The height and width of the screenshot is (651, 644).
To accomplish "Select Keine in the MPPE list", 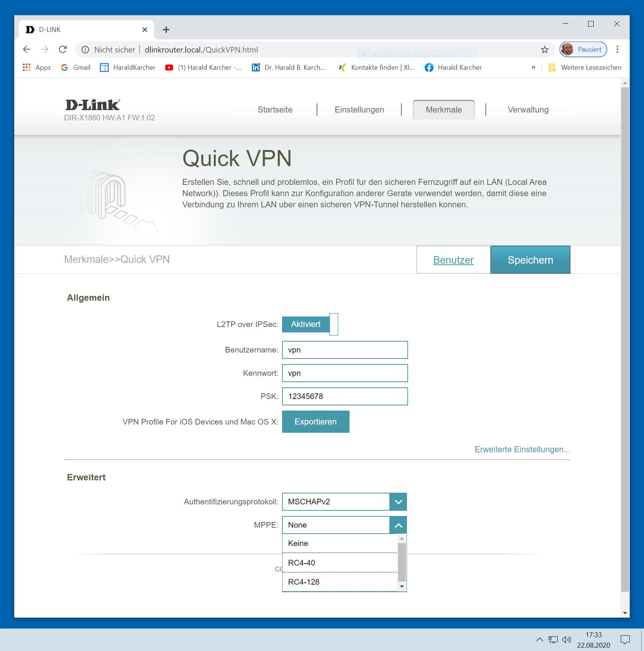I will click(x=339, y=543).
